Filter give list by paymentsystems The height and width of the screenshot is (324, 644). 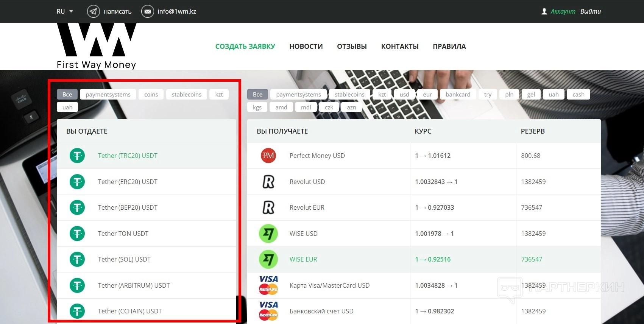click(x=108, y=94)
